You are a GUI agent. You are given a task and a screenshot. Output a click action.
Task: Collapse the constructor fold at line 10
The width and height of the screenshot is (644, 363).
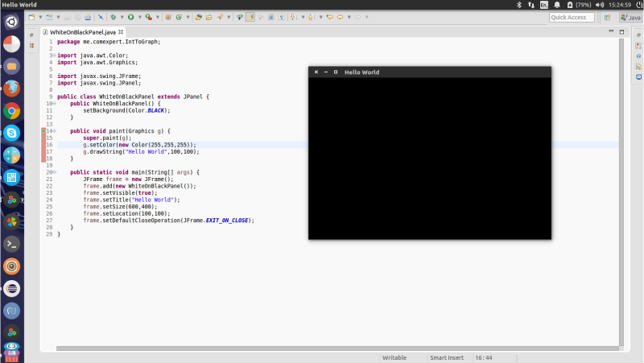tap(54, 104)
